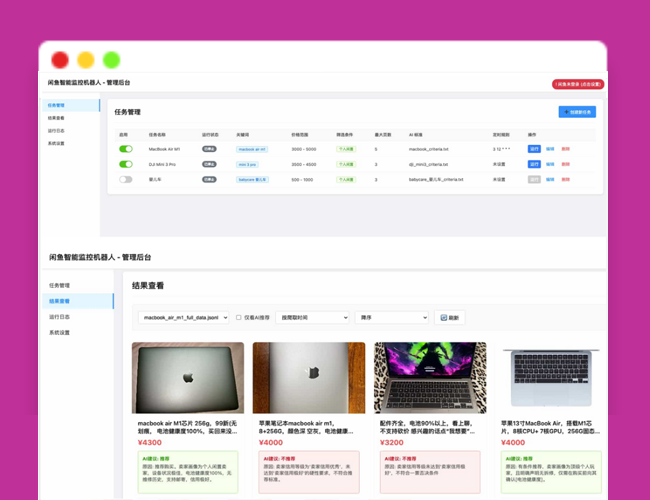
Task: Open 系统设置 in the upper task management sidebar
Action: coord(57,143)
